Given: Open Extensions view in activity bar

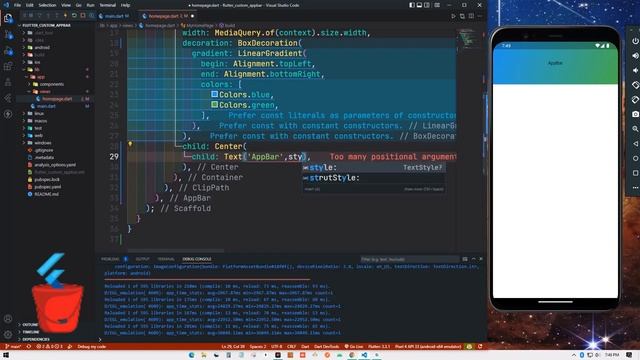Looking at the screenshot, I should 8,67.
